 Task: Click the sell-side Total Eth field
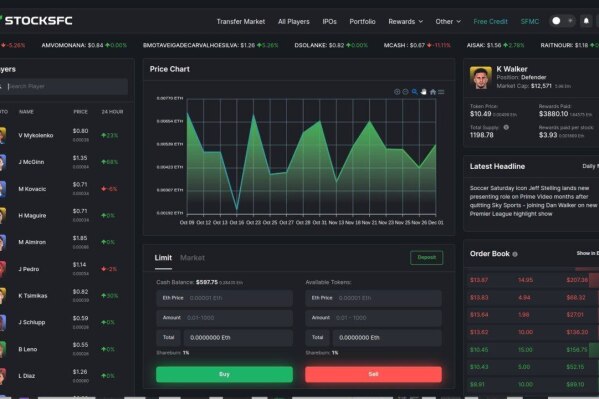coord(387,338)
